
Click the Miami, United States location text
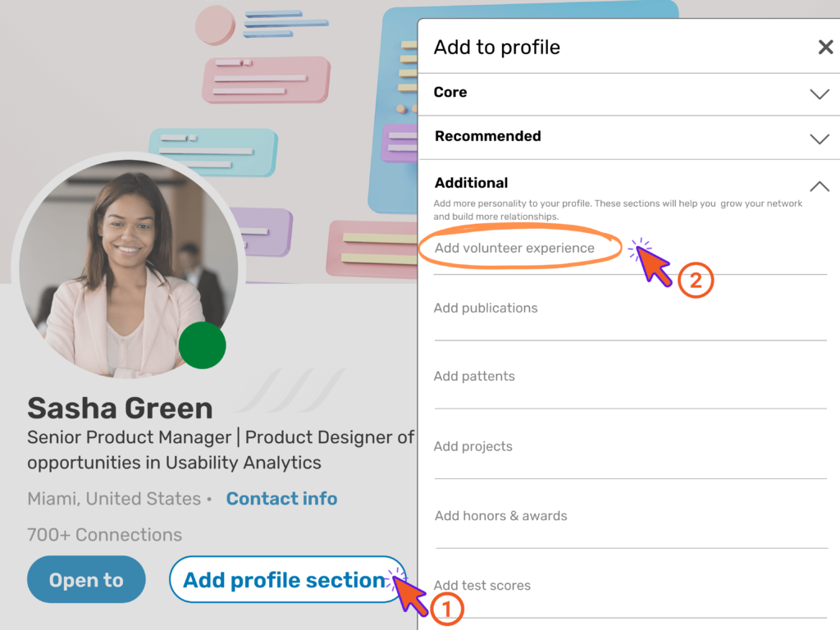(x=113, y=499)
